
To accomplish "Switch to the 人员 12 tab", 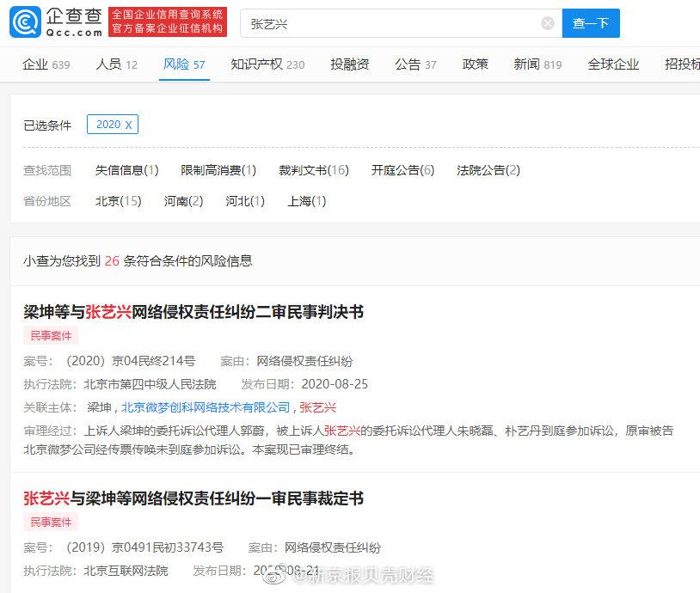I will [x=116, y=64].
